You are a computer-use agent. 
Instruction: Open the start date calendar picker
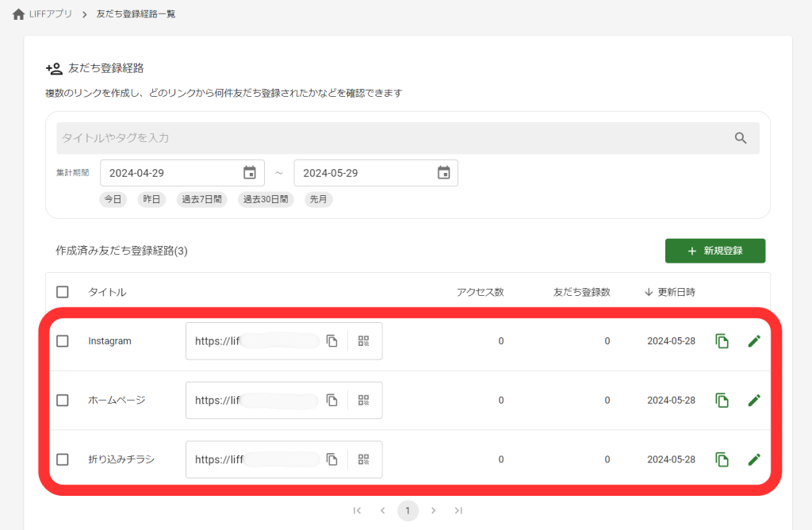[250, 172]
